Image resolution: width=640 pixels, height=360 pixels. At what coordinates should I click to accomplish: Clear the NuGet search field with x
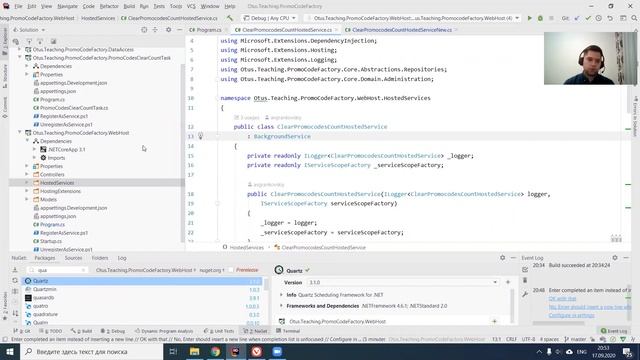pyautogui.click(x=83, y=270)
